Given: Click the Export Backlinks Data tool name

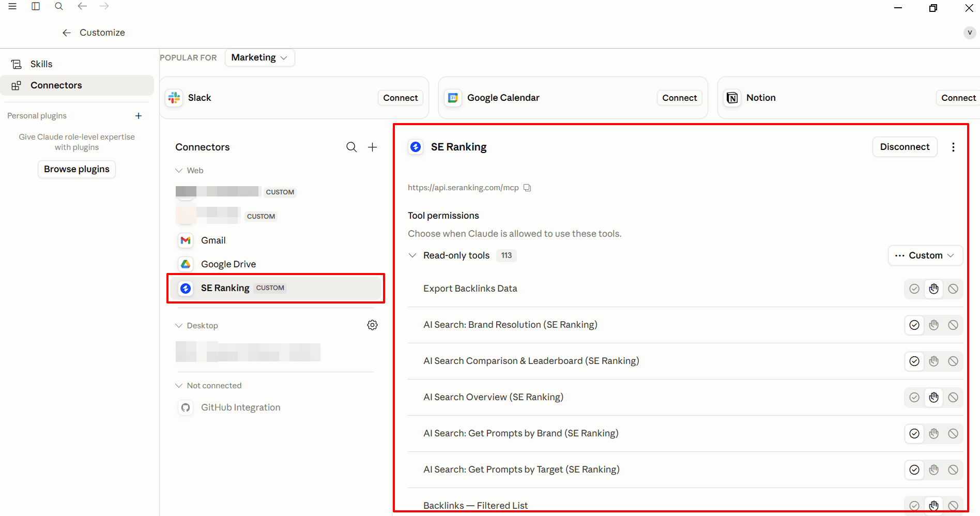Looking at the screenshot, I should coord(470,289).
